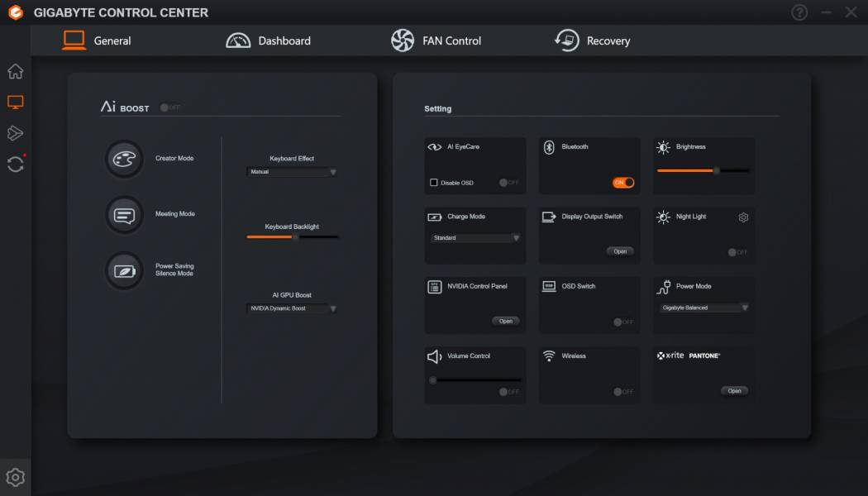Select the Meeting Mode chat icon
This screenshot has width=868, height=496.
click(x=124, y=215)
